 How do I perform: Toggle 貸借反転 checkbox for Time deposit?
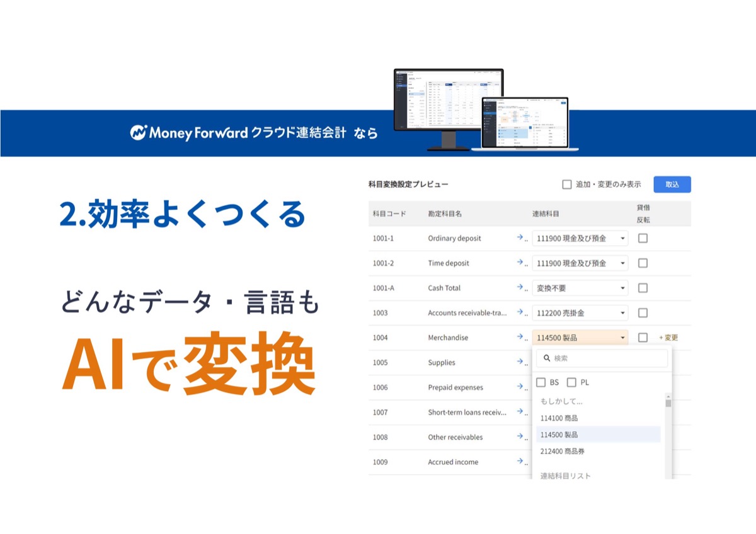pos(643,263)
